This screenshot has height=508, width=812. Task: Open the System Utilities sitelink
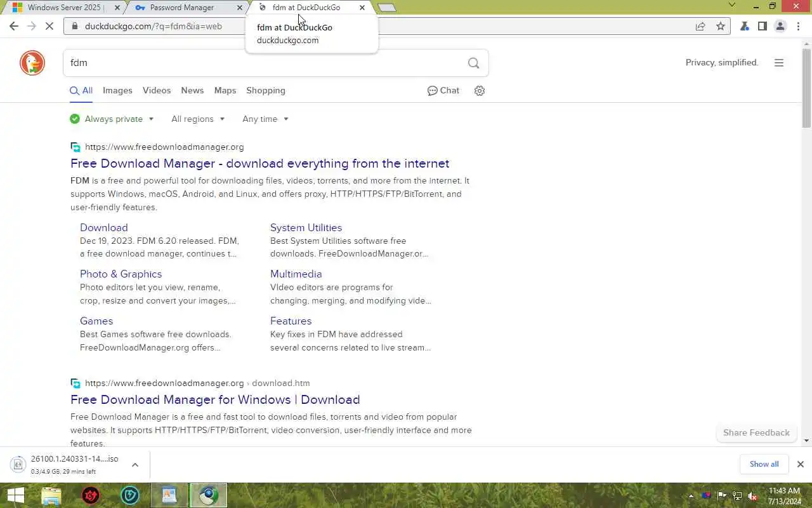click(306, 227)
